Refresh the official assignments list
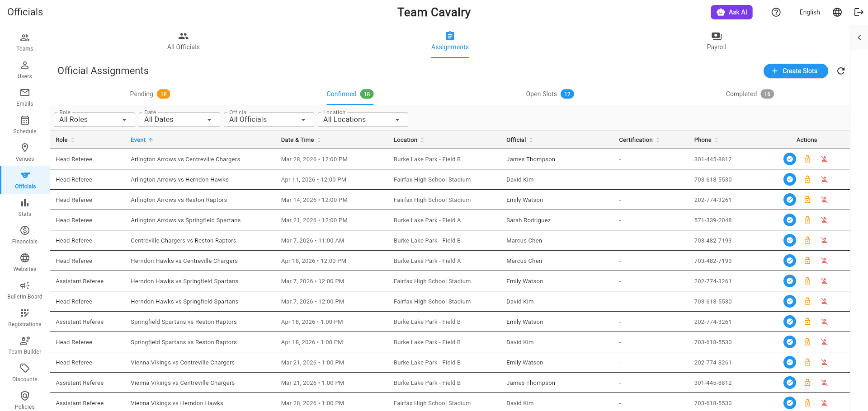 point(841,71)
